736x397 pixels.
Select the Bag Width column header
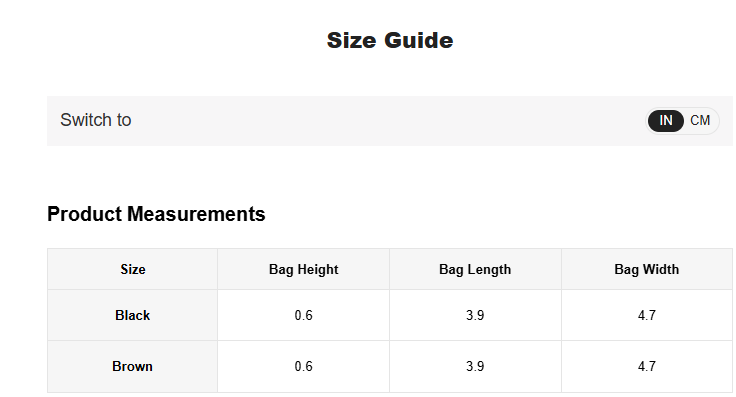pos(647,269)
